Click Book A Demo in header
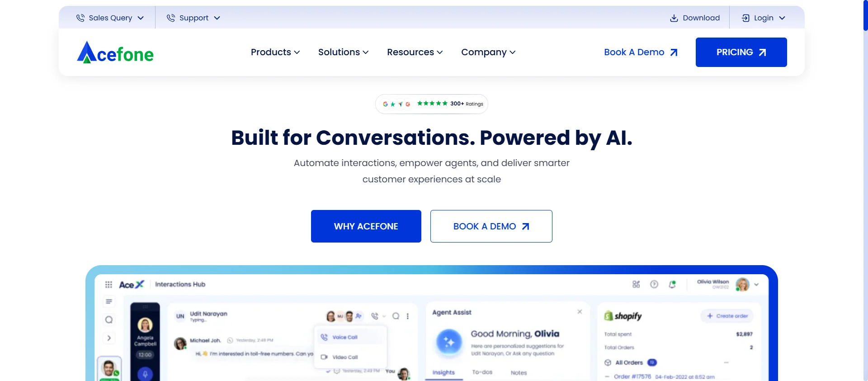 coord(641,52)
